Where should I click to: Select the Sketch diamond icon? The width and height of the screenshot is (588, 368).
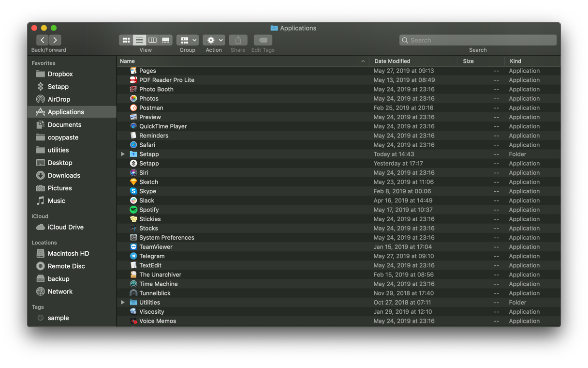coord(133,182)
